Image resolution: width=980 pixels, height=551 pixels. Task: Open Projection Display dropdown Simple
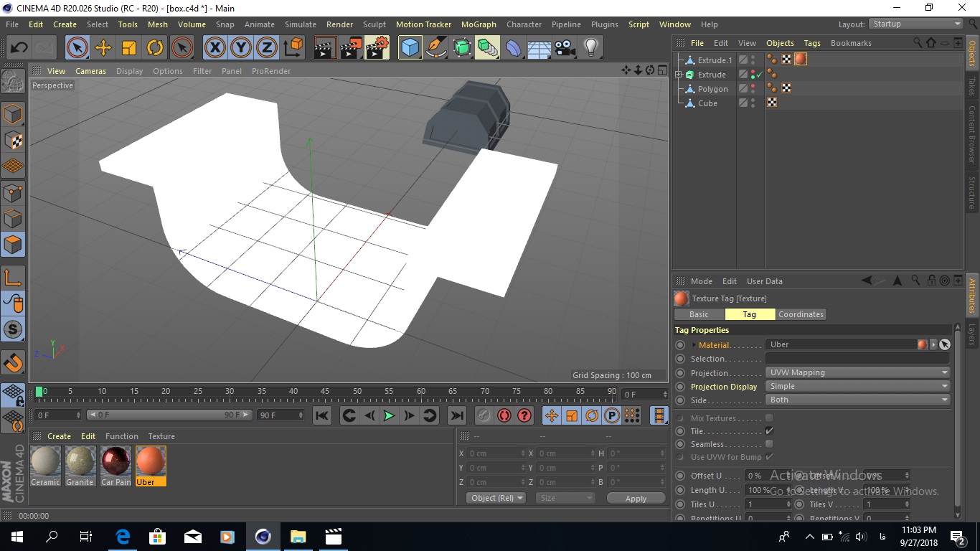coord(858,386)
